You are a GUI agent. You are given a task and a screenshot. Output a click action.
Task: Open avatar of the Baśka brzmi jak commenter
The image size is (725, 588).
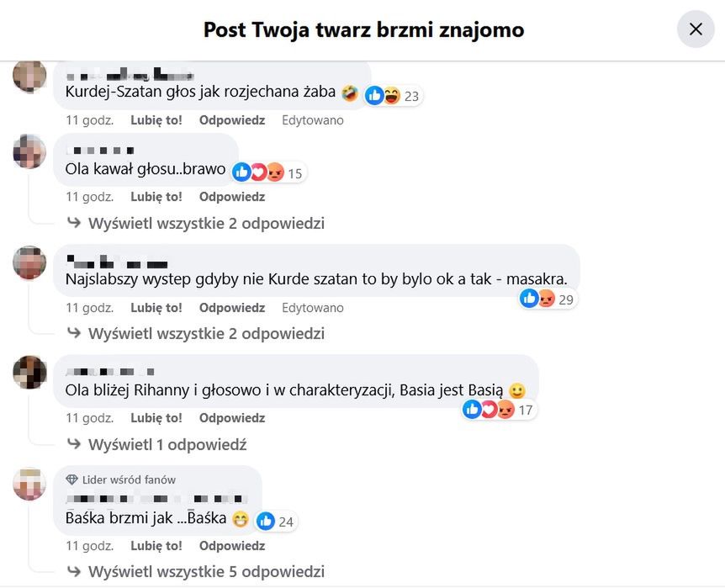click(x=29, y=484)
